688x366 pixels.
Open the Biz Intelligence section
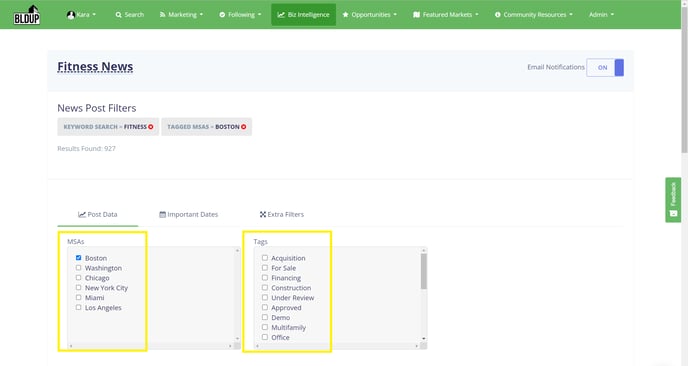(x=303, y=14)
